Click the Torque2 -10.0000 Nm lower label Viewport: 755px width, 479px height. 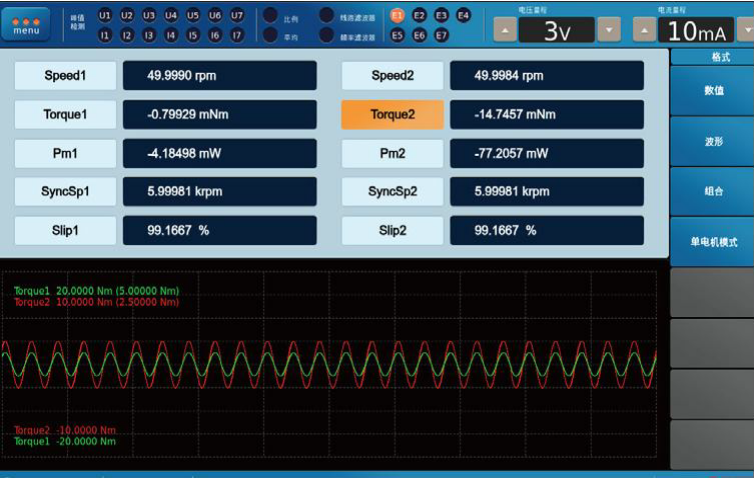65,430
